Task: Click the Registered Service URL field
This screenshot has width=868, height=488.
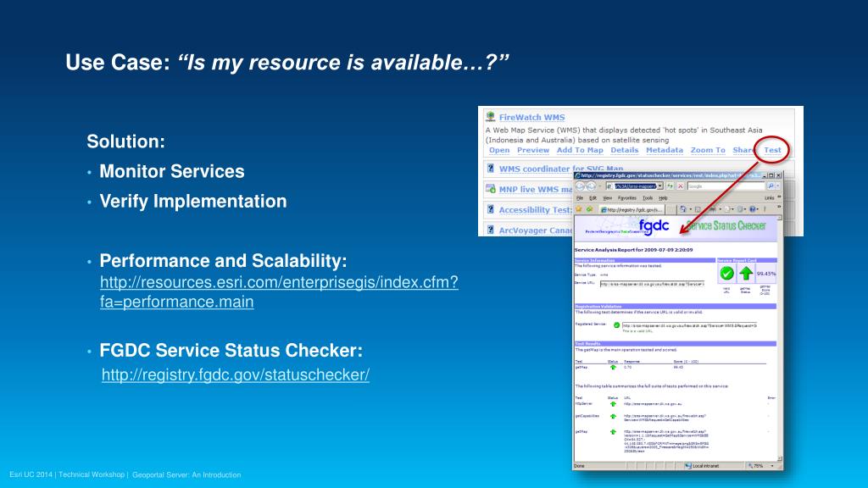Action: [689, 325]
